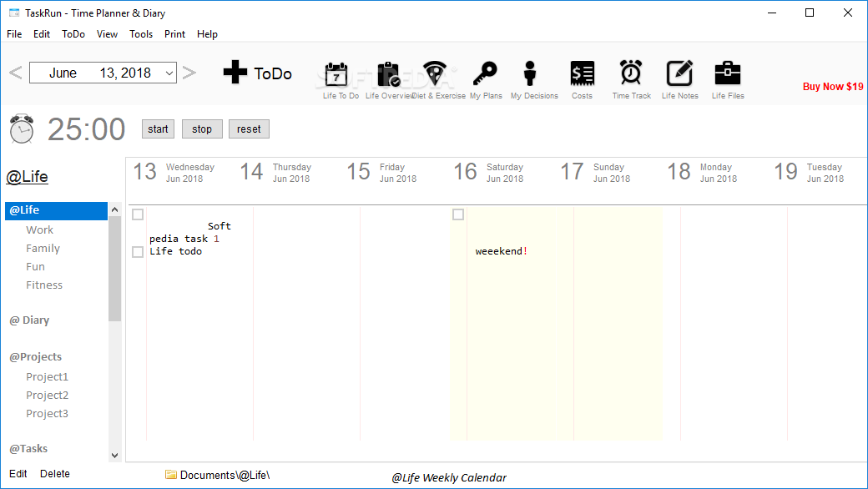The width and height of the screenshot is (868, 489).
Task: Select Project1 in sidebar
Action: pyautogui.click(x=47, y=376)
